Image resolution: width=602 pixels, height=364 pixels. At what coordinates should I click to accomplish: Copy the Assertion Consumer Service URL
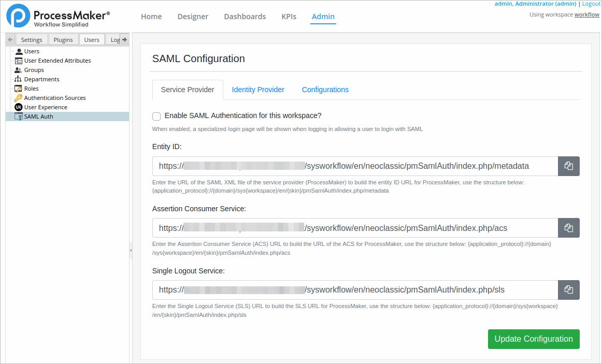pos(568,228)
